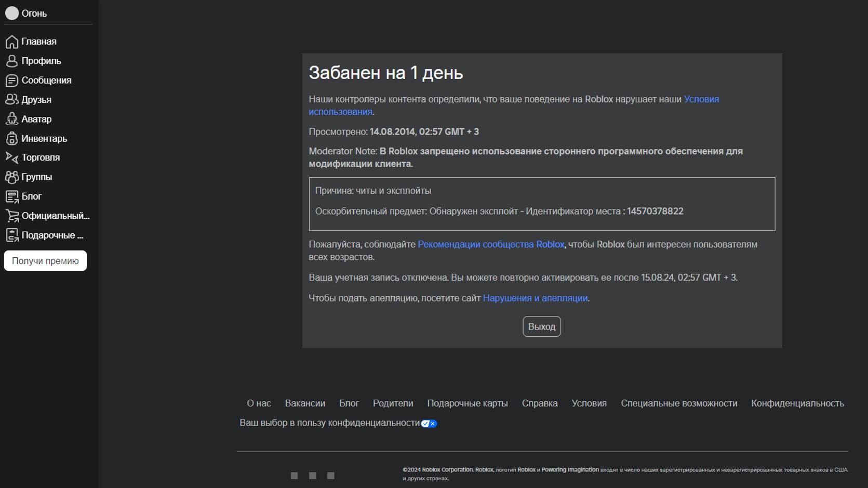Select Конфиденциальность in the footer menu
Image resolution: width=868 pixels, height=488 pixels.
(x=797, y=403)
